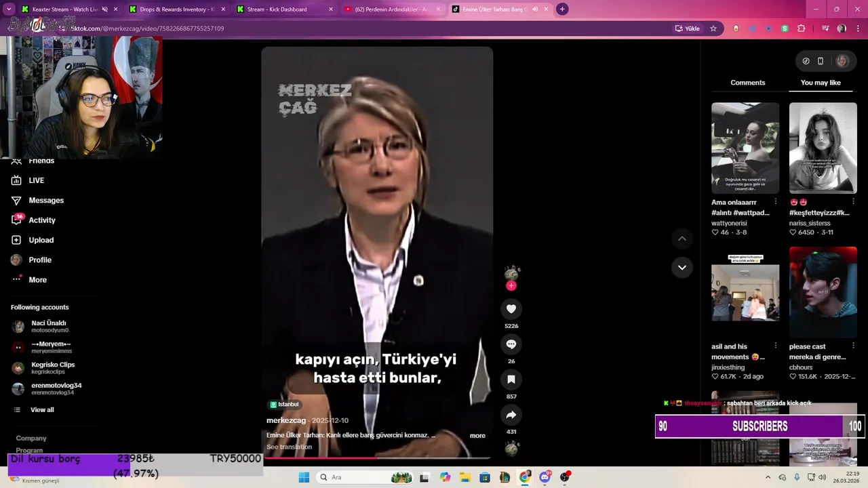Open the cbhours video thumbnail
The image size is (868, 488).
tap(823, 292)
